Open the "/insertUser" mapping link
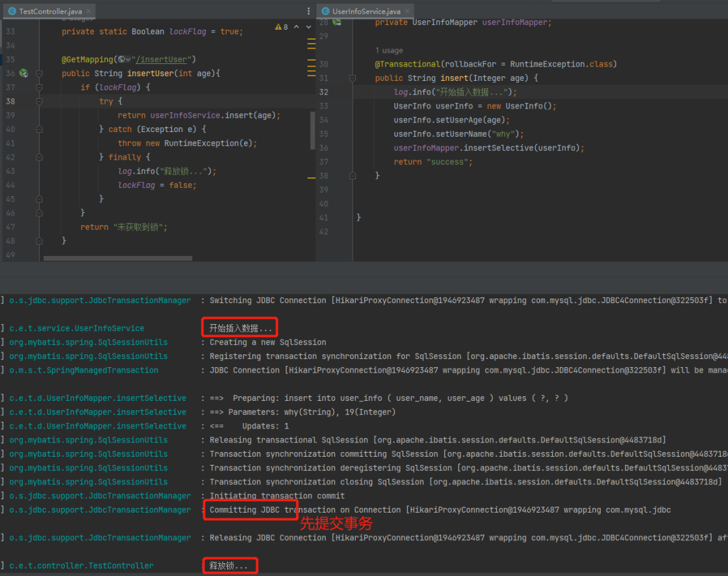728x576 pixels. 161,59
